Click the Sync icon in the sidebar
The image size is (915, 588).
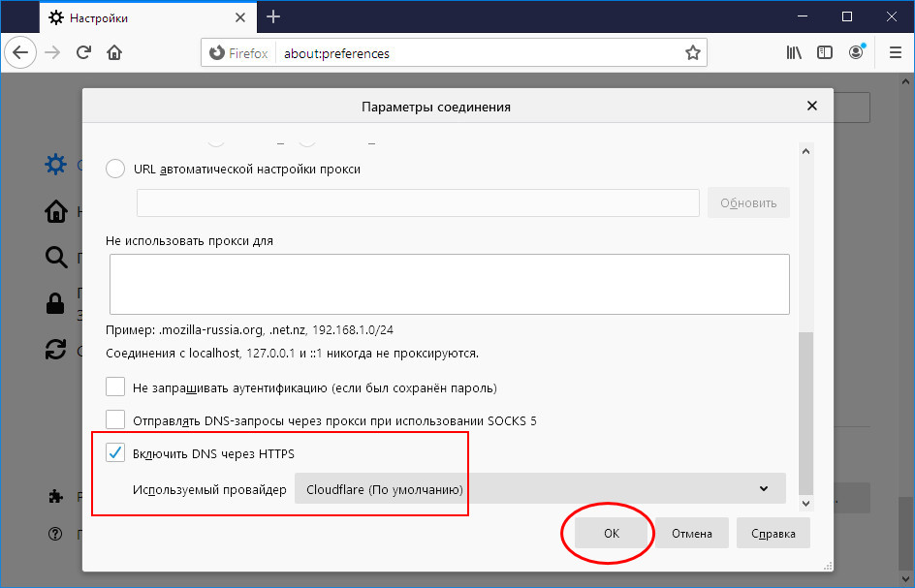55,350
